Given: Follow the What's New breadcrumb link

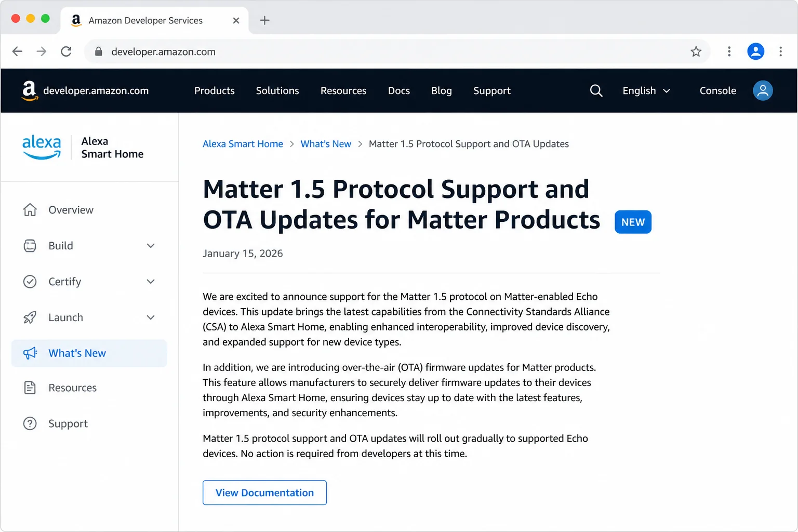Looking at the screenshot, I should 326,144.
